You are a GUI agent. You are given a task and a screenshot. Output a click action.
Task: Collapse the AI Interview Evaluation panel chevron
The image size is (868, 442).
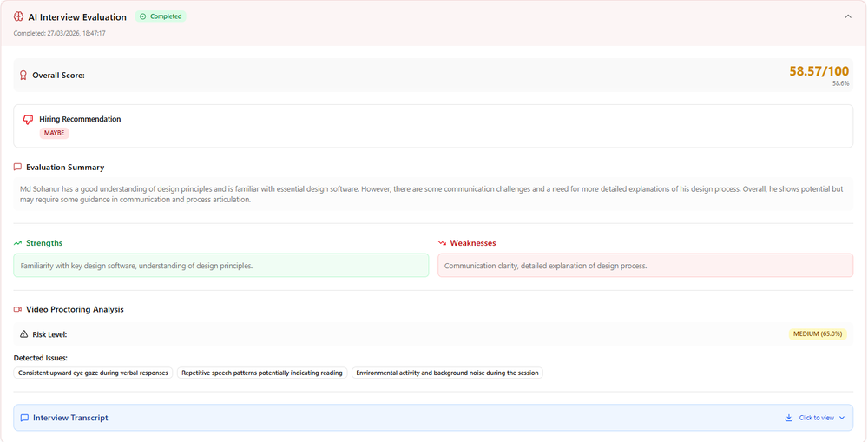pyautogui.click(x=848, y=16)
